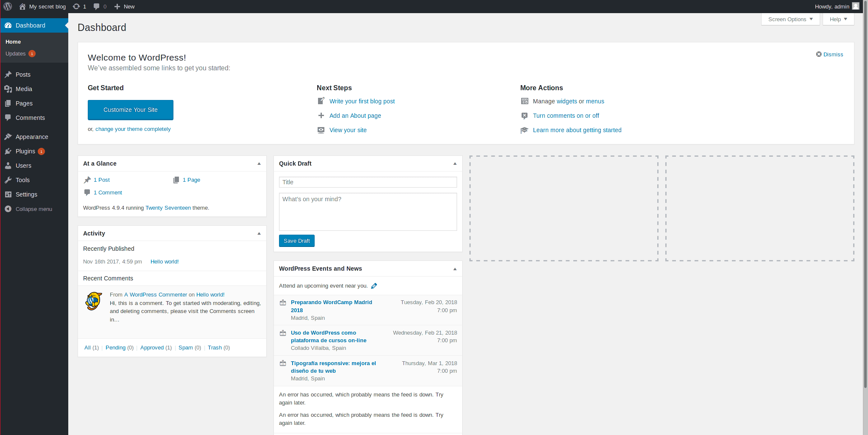Open the Help dropdown tab

(x=838, y=19)
